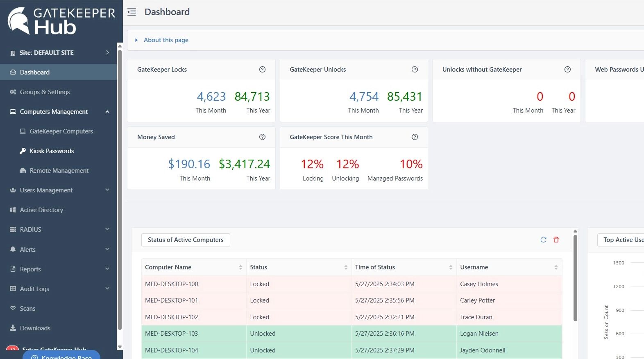Open help icon on Unlocks without GateKeeper card
644x359 pixels.
click(x=567, y=70)
